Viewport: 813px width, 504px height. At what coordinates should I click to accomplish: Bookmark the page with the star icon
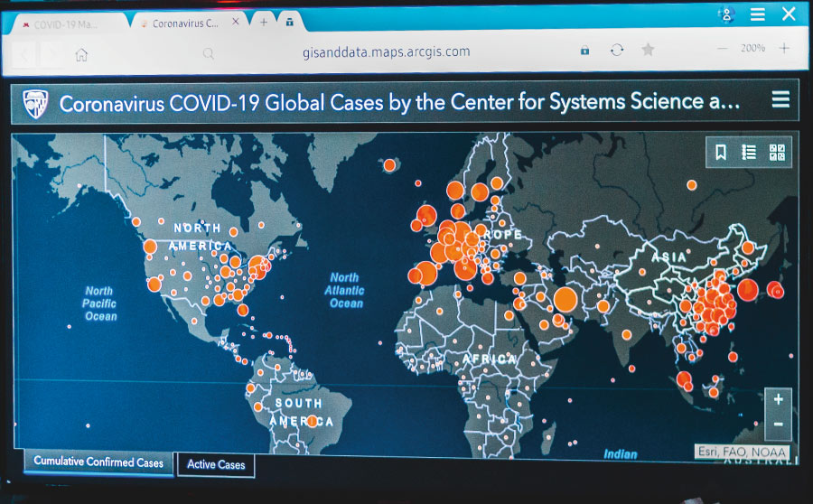pos(648,50)
